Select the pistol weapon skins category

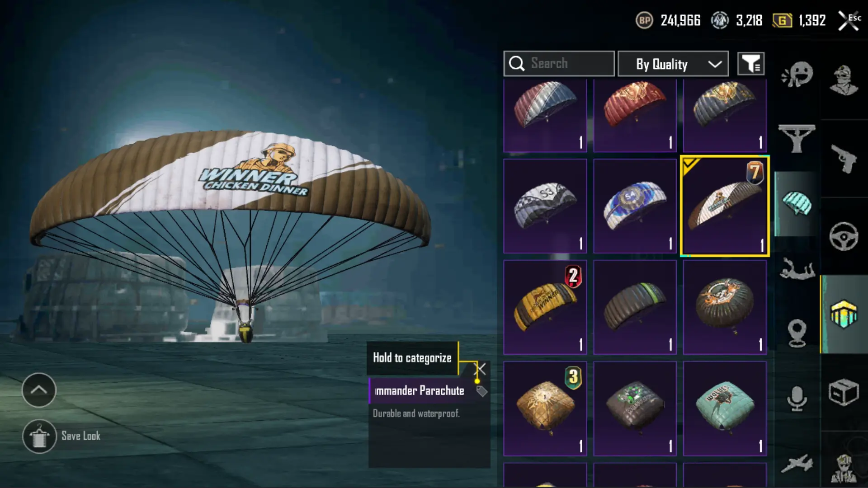(844, 159)
